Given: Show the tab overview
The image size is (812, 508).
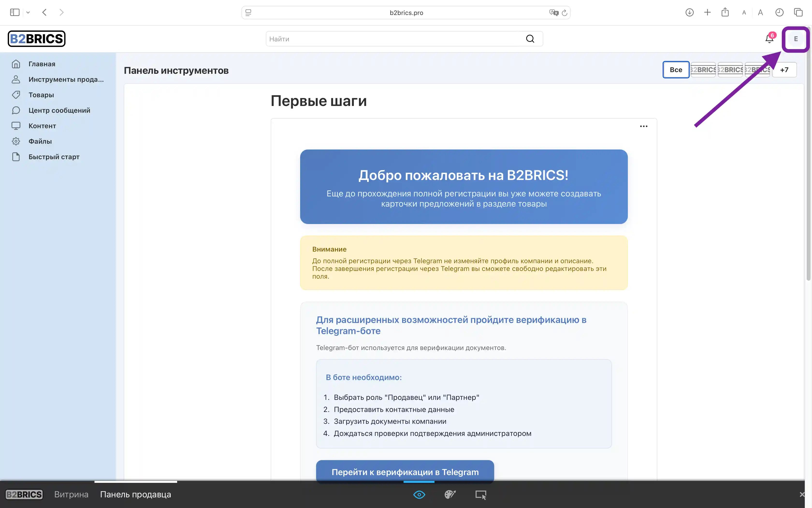Looking at the screenshot, I should (x=798, y=12).
